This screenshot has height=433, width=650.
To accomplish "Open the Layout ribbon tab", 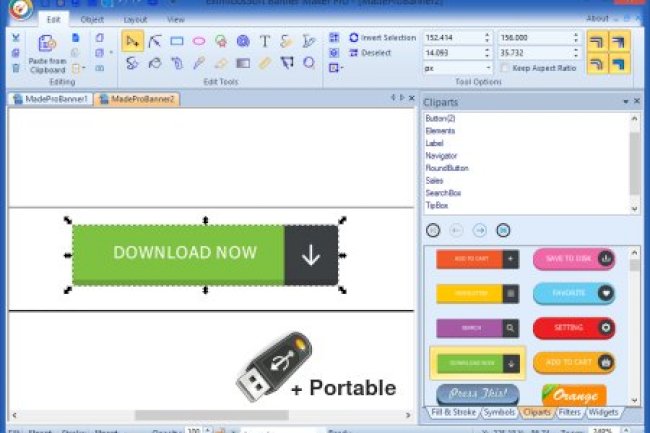I will click(x=134, y=19).
